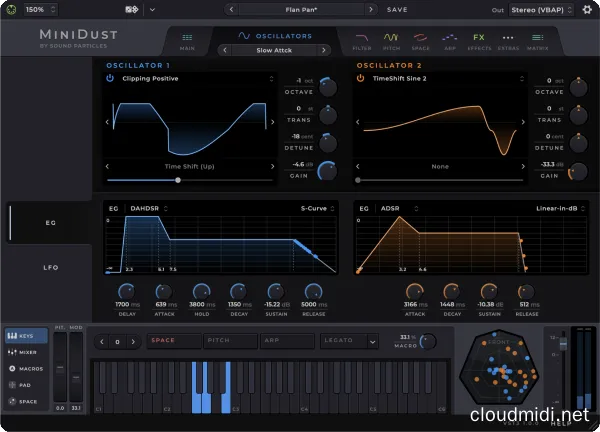Go to the next preset after Flan Pan
The height and width of the screenshot is (432, 600).
370,10
